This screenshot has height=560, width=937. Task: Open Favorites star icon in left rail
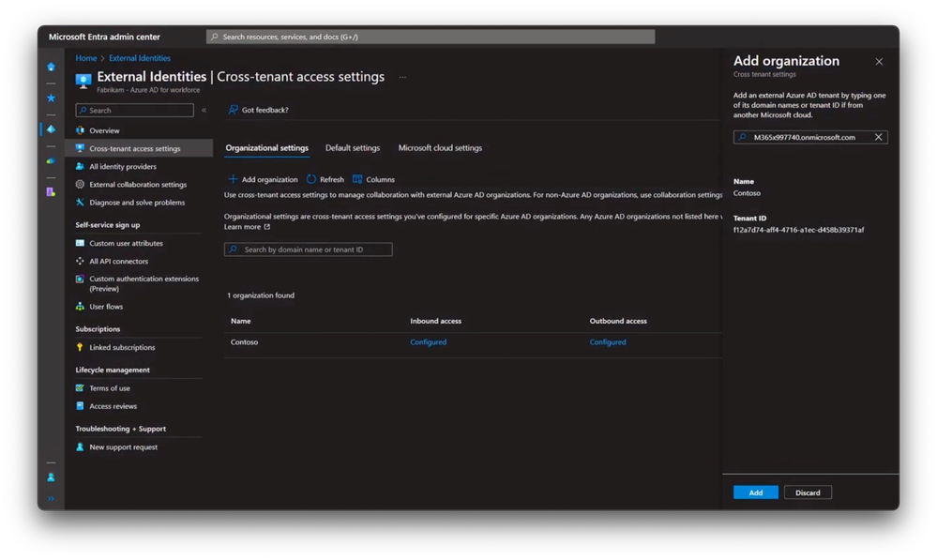coord(51,98)
